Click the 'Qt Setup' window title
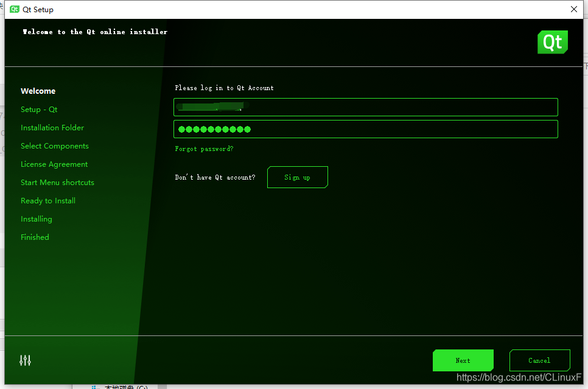588x389 pixels. click(x=38, y=9)
